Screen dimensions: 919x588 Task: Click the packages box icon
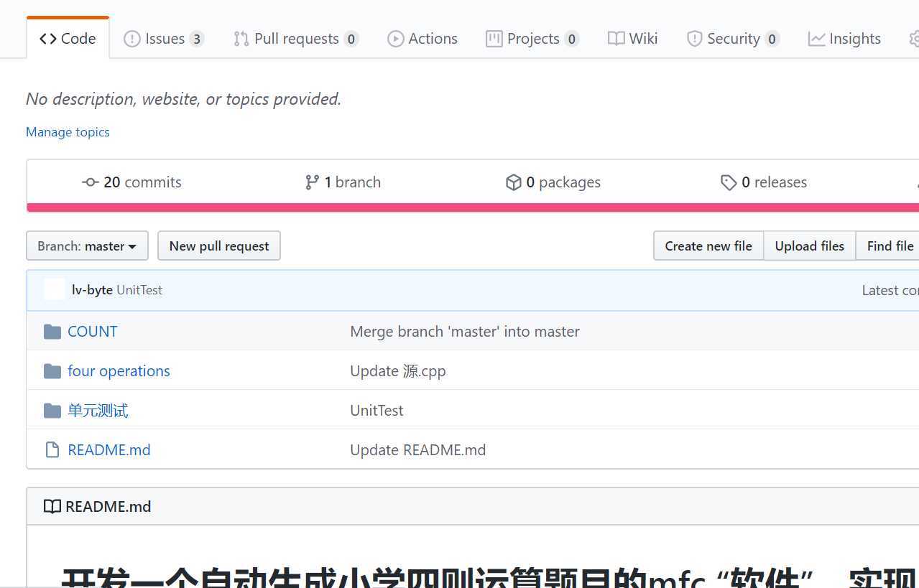pos(513,182)
